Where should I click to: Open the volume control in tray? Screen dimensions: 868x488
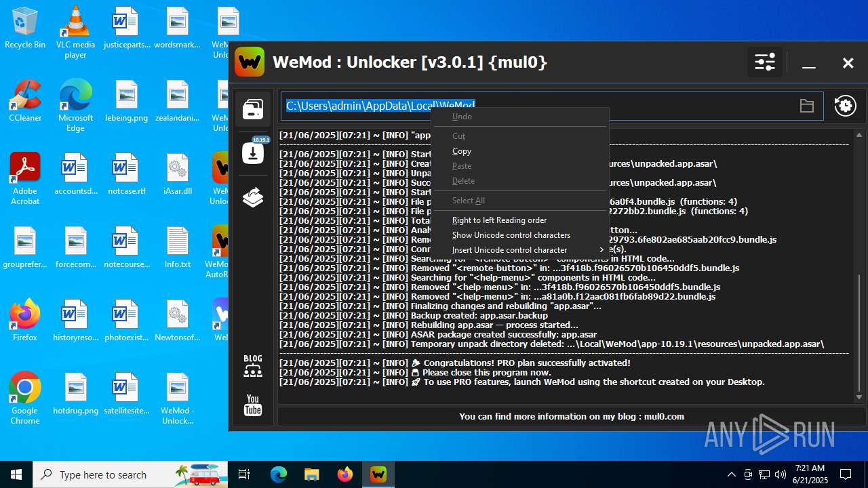click(x=781, y=474)
